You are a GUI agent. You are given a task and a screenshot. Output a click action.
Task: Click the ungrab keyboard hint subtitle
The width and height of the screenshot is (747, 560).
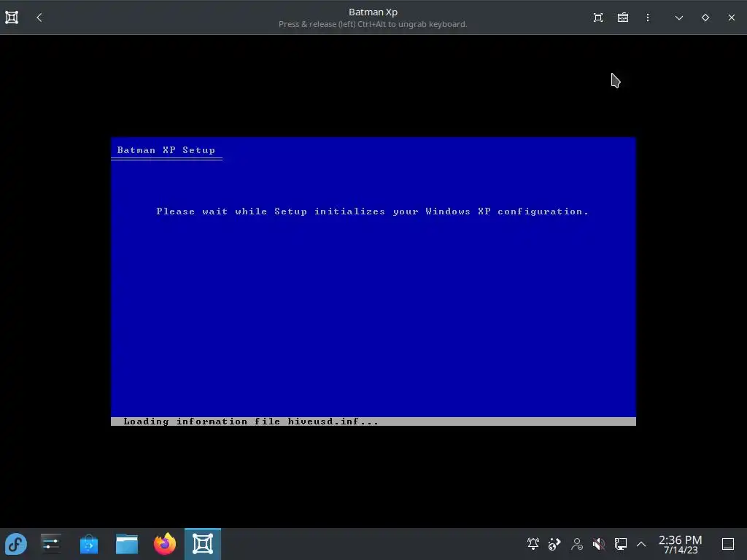point(373,24)
